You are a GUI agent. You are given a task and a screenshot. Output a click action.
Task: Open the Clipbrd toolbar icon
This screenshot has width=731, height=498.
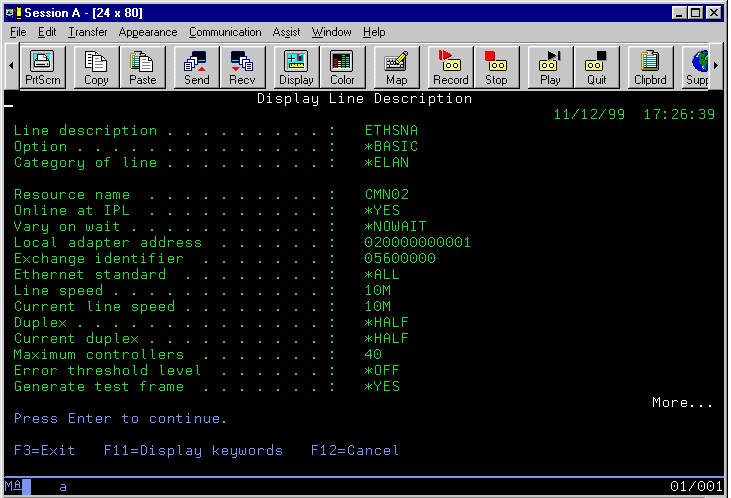(650, 67)
